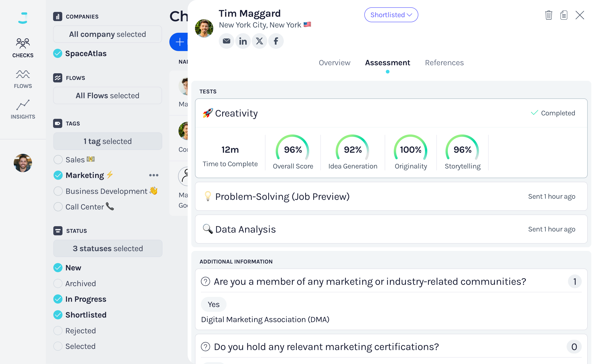Open the Shortlisted status dropdown
This screenshot has height=364, width=595.
pos(391,15)
